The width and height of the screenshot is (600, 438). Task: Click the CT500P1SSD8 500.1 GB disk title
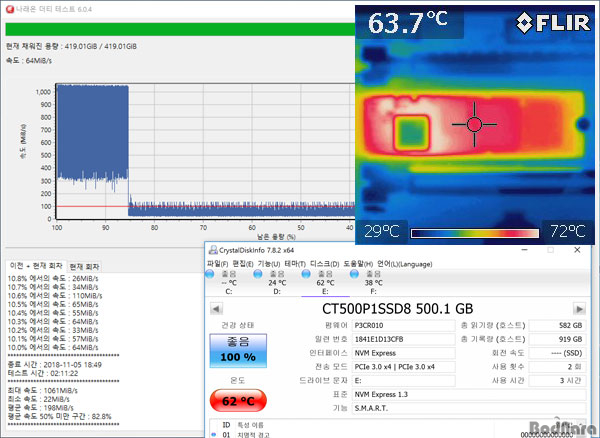(398, 309)
